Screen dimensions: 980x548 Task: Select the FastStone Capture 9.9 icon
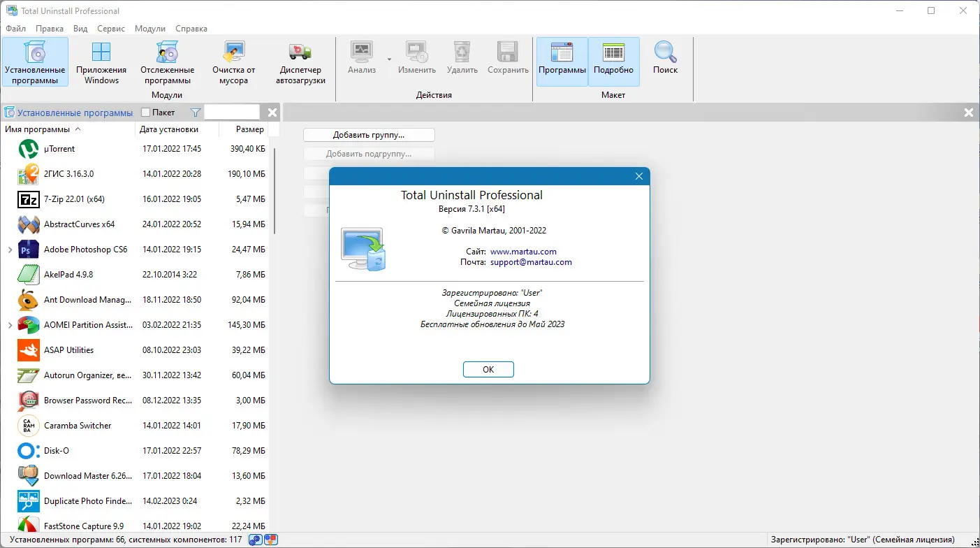(29, 526)
